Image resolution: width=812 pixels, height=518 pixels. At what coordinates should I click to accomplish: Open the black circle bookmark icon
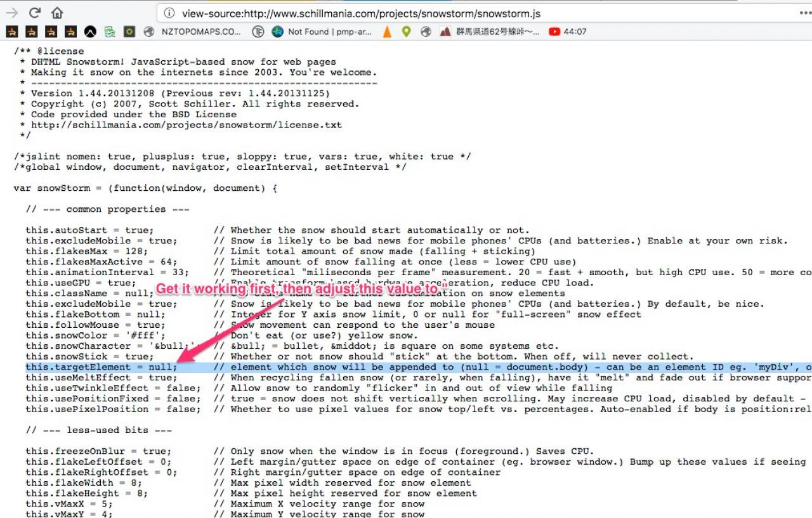coord(91,32)
